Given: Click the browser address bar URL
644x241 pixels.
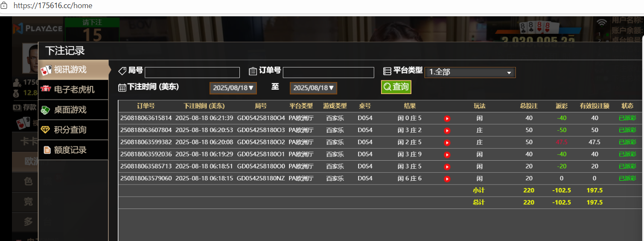Looking at the screenshot, I should [53, 6].
